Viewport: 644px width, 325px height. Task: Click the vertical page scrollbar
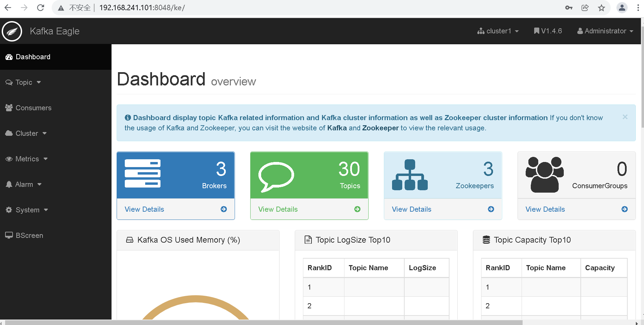tap(642, 77)
